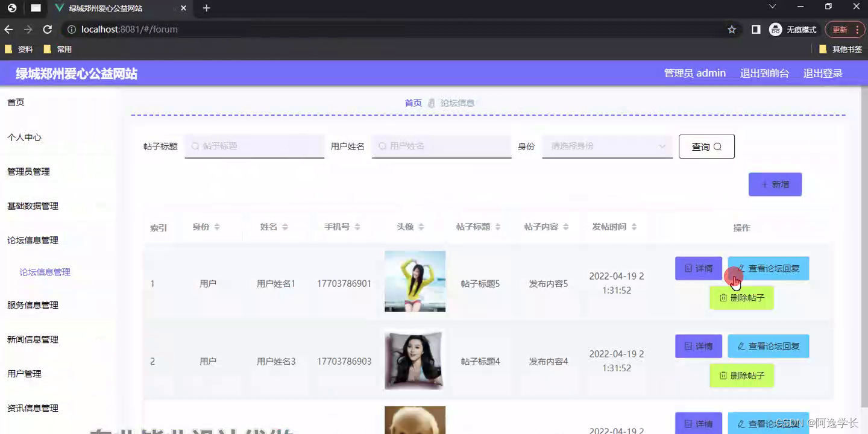Image resolution: width=868 pixels, height=434 pixels.
Task: Click 首页 breadcrumb link
Action: click(x=414, y=103)
